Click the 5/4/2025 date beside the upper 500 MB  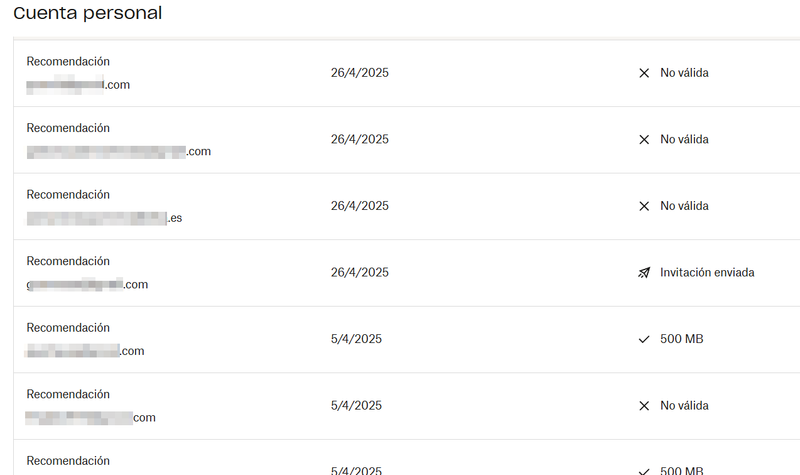click(356, 339)
